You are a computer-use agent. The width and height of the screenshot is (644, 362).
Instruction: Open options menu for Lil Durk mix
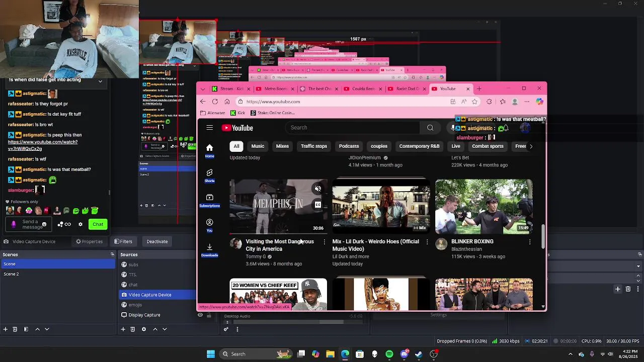tap(427, 242)
